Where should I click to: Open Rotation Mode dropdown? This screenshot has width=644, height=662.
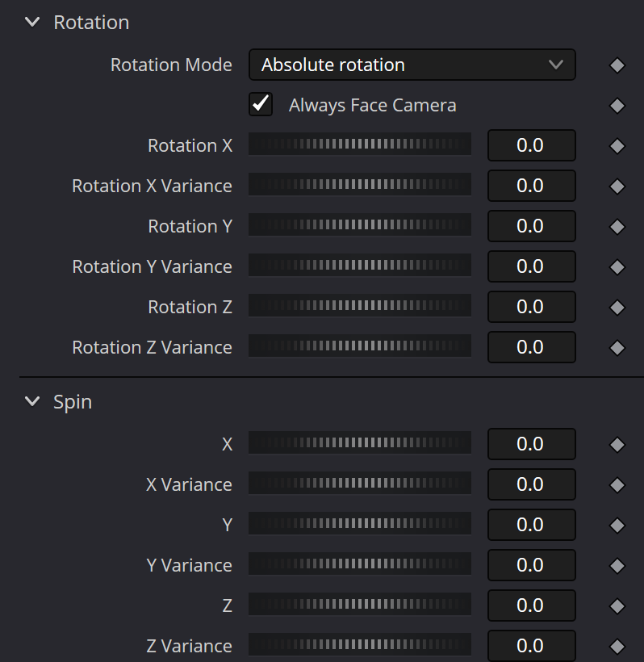[x=412, y=65]
